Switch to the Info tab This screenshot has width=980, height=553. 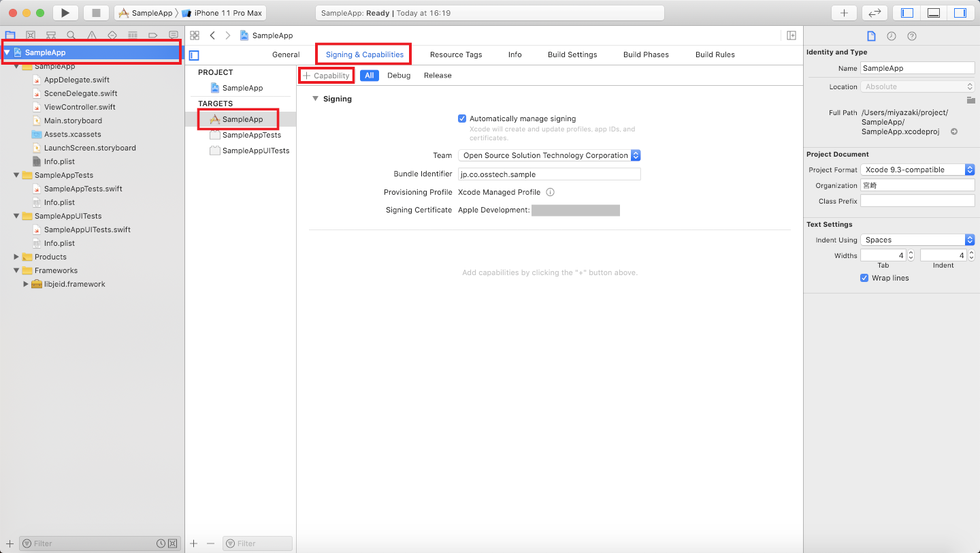click(x=515, y=54)
